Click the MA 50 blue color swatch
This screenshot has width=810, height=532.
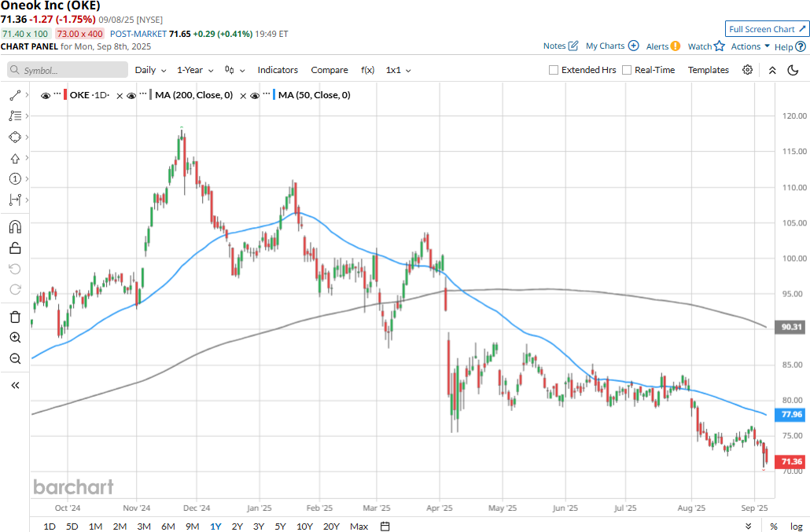click(x=274, y=95)
